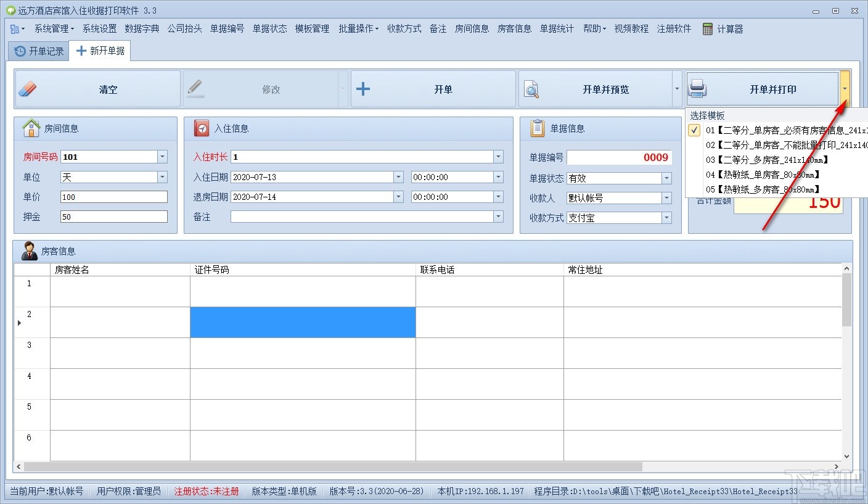Click the 单价 input field
This screenshot has width=868, height=504.
click(x=114, y=197)
